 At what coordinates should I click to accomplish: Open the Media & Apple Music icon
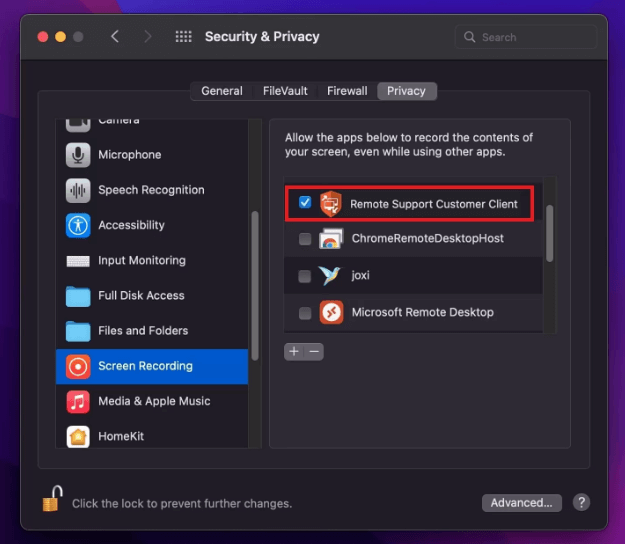78,401
